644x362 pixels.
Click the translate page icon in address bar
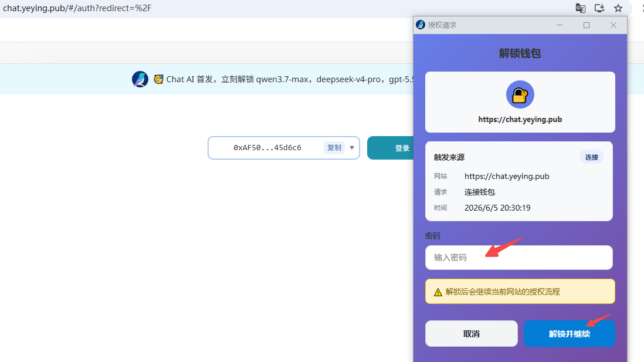point(580,8)
